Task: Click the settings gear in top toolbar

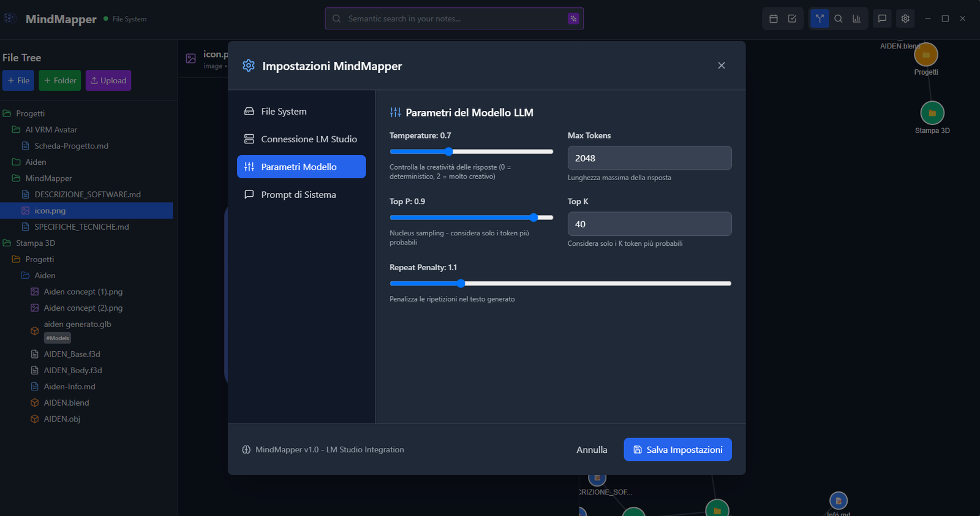Action: click(x=905, y=19)
